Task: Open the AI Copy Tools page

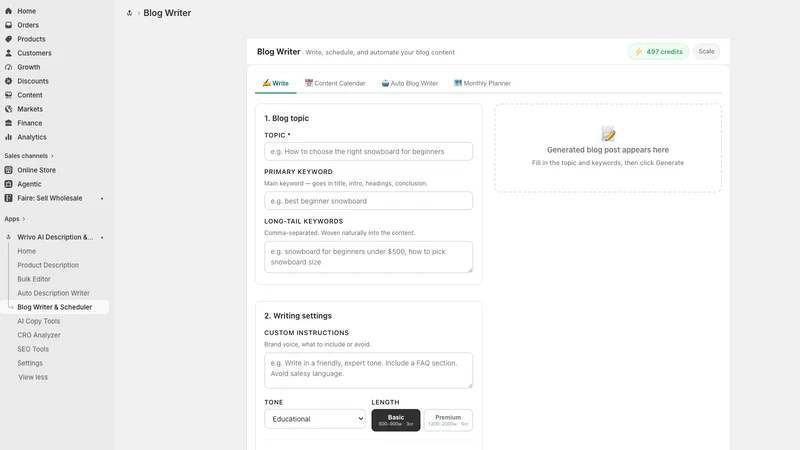Action: [39, 321]
